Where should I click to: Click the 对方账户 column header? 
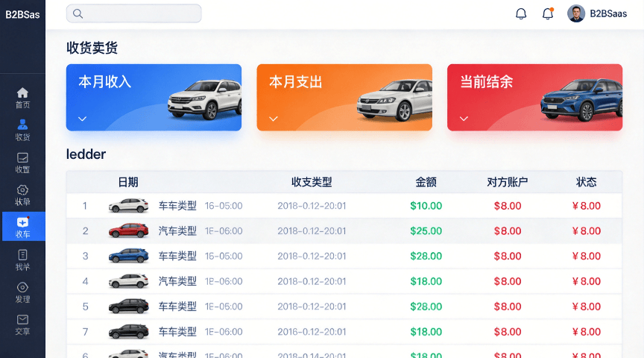508,182
